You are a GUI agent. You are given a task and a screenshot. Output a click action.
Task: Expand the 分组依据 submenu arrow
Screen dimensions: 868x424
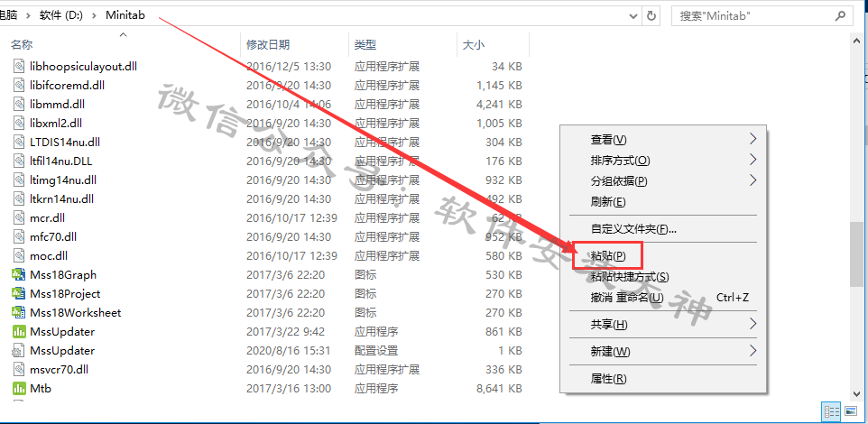(753, 180)
